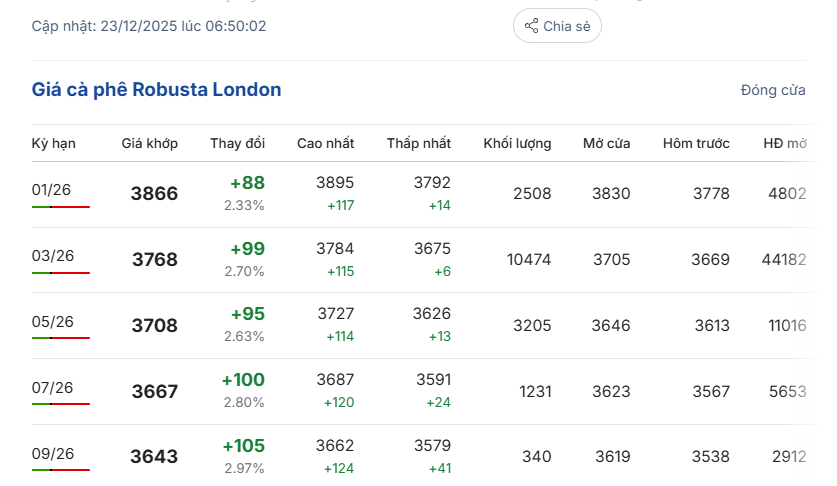Sort by the Thay đổi column header
Image resolution: width=837 pixels, height=486 pixels.
237,143
